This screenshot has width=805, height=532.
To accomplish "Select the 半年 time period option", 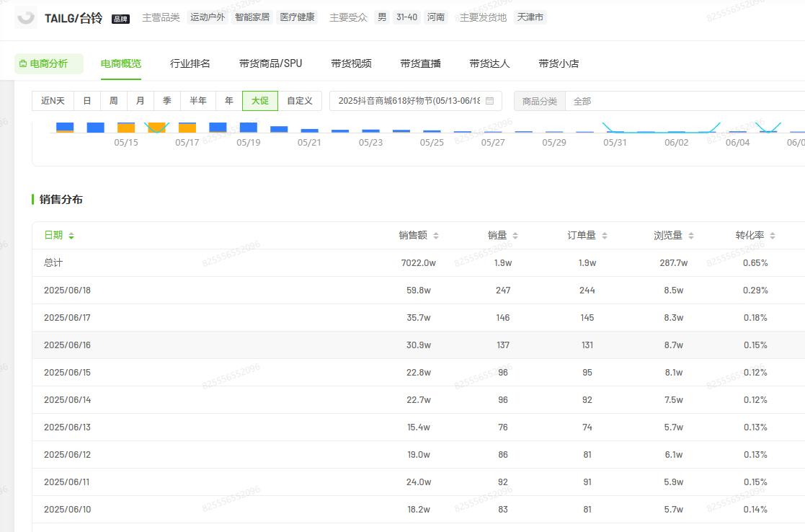I will (197, 101).
